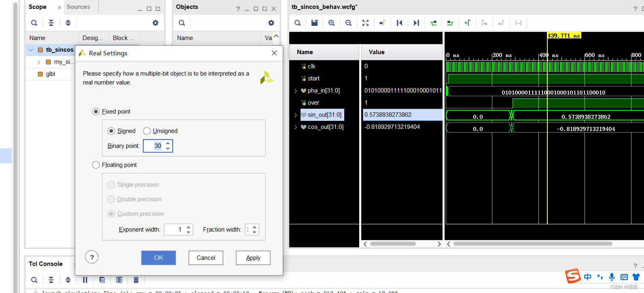Select the glbl scope item
644x293 pixels.
[51, 74]
